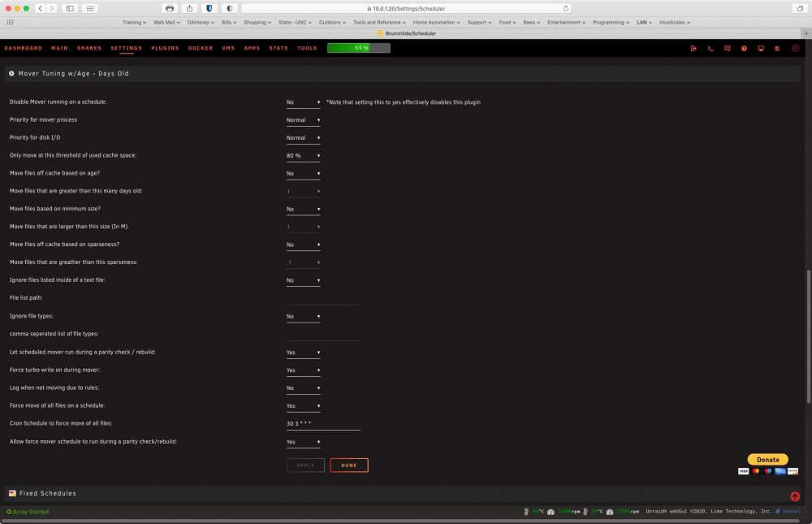Click the Safari address bar

(407, 8)
